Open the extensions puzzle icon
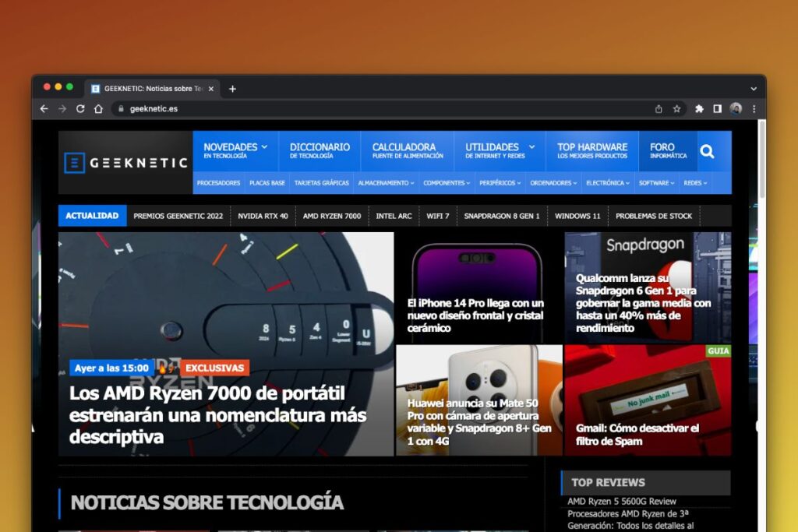The image size is (798, 532). pyautogui.click(x=699, y=109)
